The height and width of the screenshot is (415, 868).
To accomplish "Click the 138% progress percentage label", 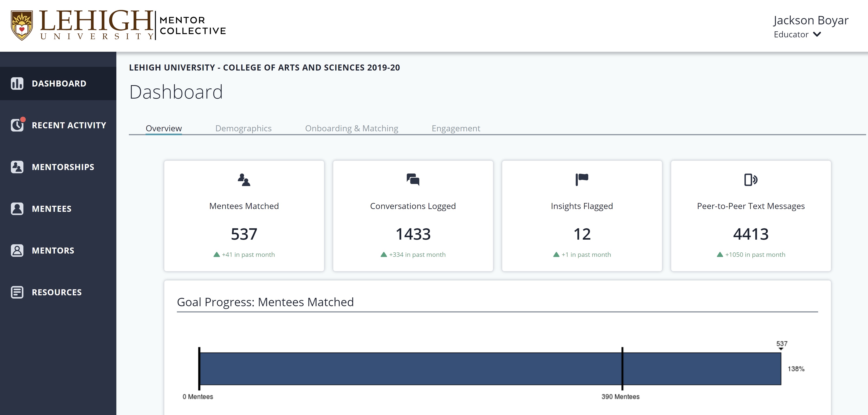I will (x=796, y=369).
